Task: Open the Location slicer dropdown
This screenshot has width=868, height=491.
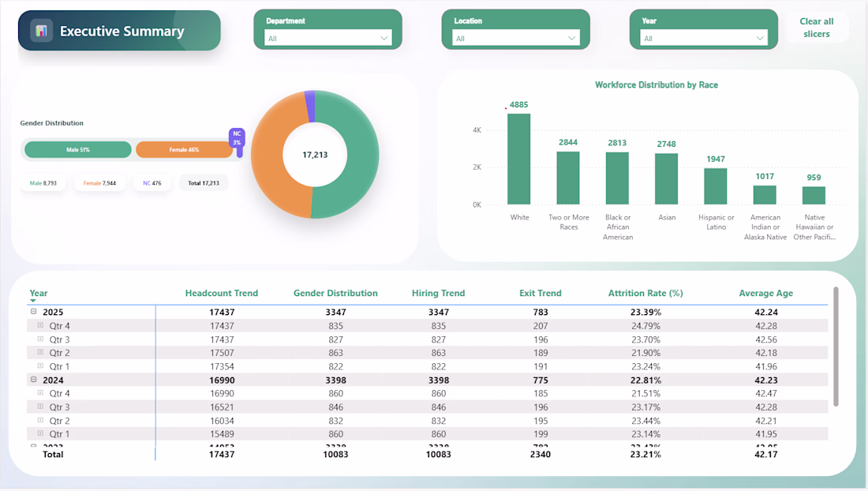Action: click(x=516, y=38)
